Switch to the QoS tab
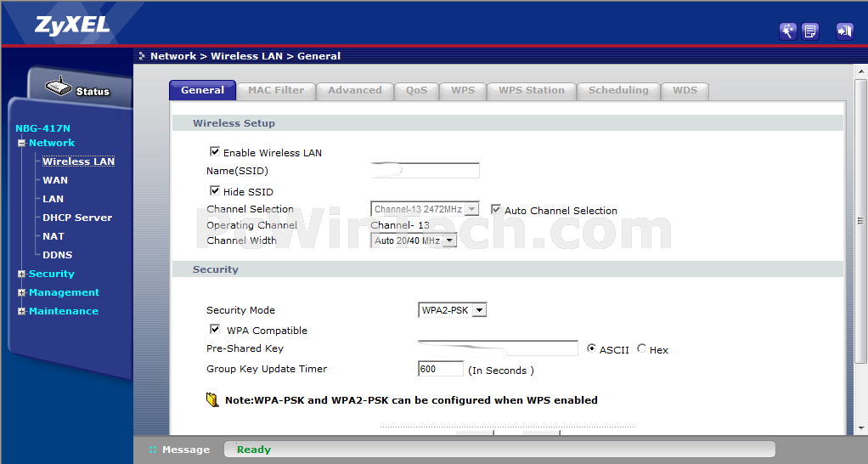Screen dimensions: 868x464 pyautogui.click(x=416, y=91)
